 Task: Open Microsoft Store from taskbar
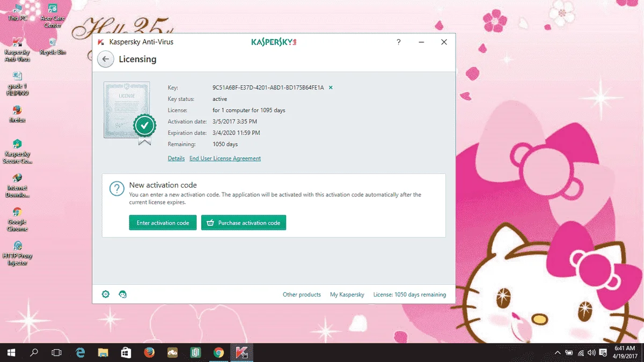127,353
